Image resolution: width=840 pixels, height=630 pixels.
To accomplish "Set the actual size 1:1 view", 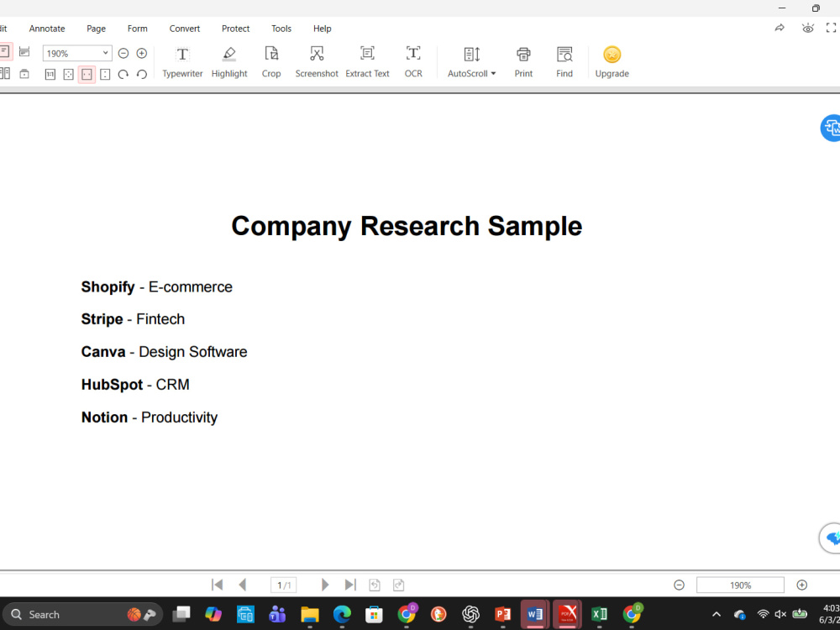I will pos(50,75).
